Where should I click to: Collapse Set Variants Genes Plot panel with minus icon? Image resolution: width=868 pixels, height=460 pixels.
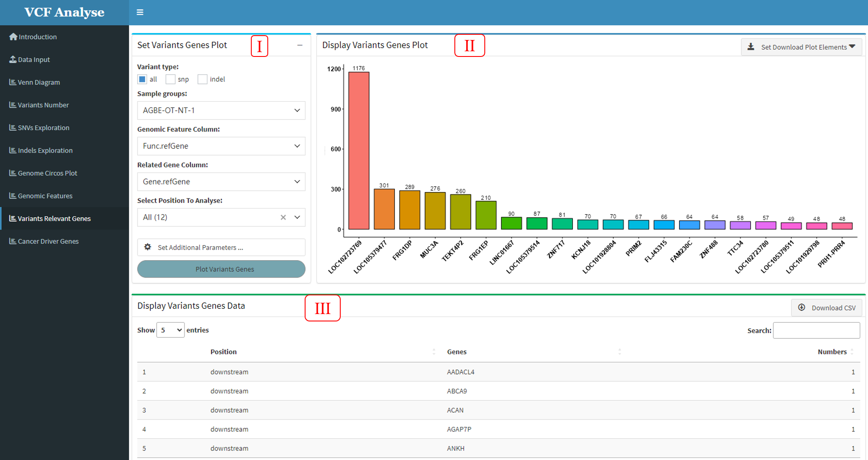pos(300,45)
